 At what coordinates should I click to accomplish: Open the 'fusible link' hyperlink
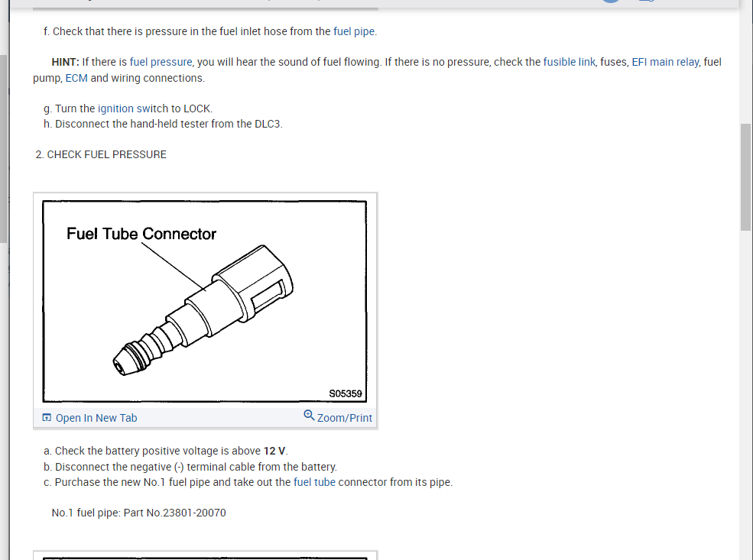(x=569, y=63)
